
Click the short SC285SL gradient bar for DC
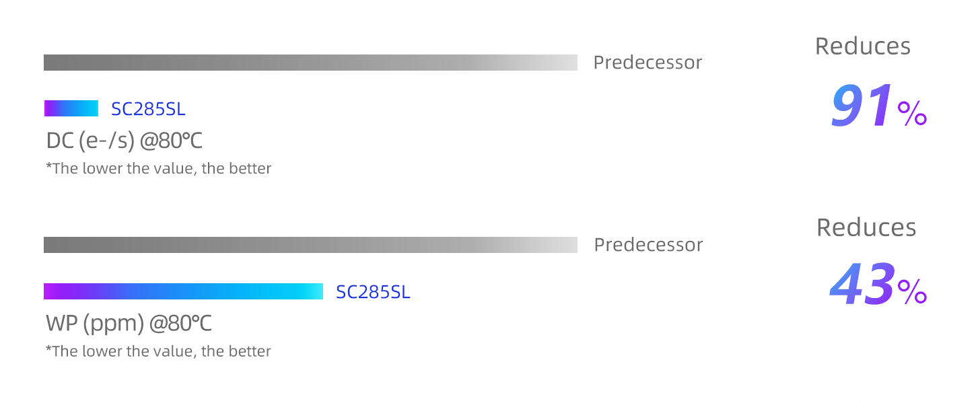pyautogui.click(x=71, y=108)
